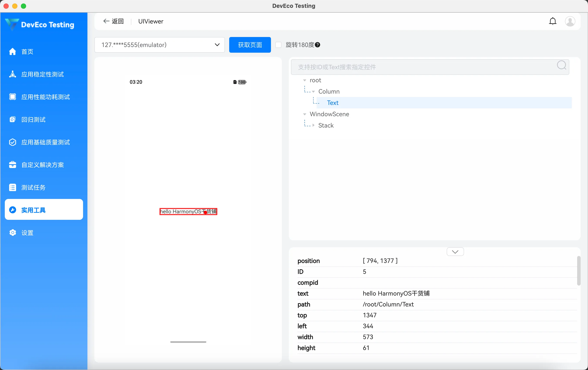Collapse the root tree node
Screen dimensions: 588x370
point(304,80)
